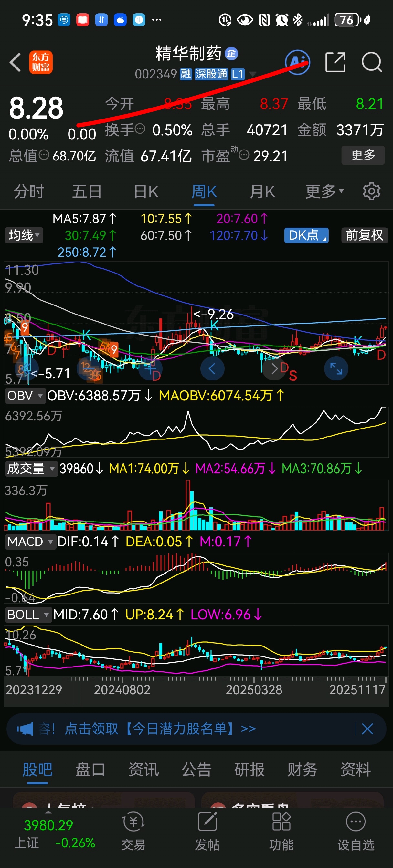
Task: Tap the MACD histogram panel
Action: [x=196, y=578]
